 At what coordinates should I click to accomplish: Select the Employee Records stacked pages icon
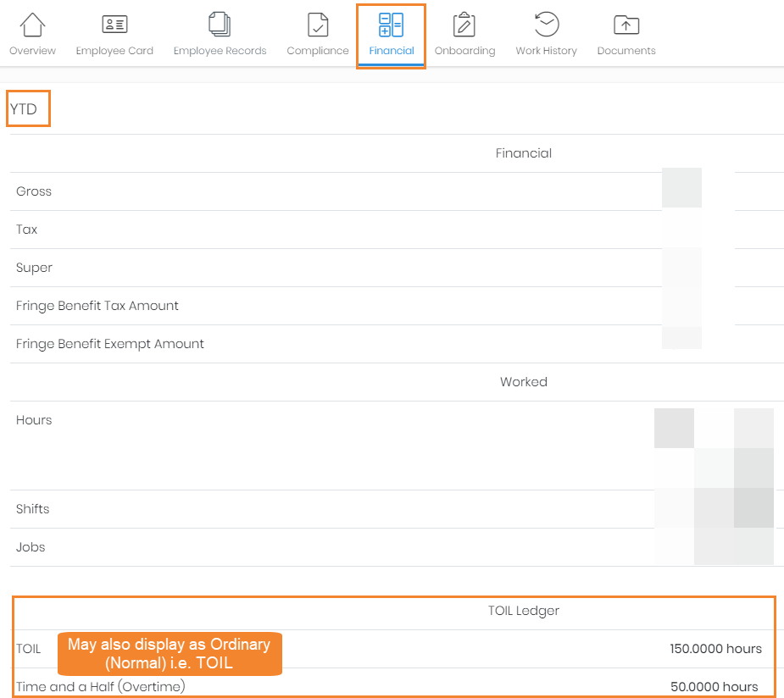220,25
